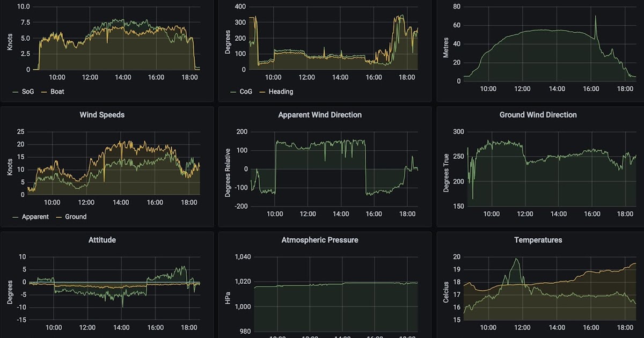Toggle the Ground wind speed series off
The height and width of the screenshot is (338, 644).
coord(76,216)
